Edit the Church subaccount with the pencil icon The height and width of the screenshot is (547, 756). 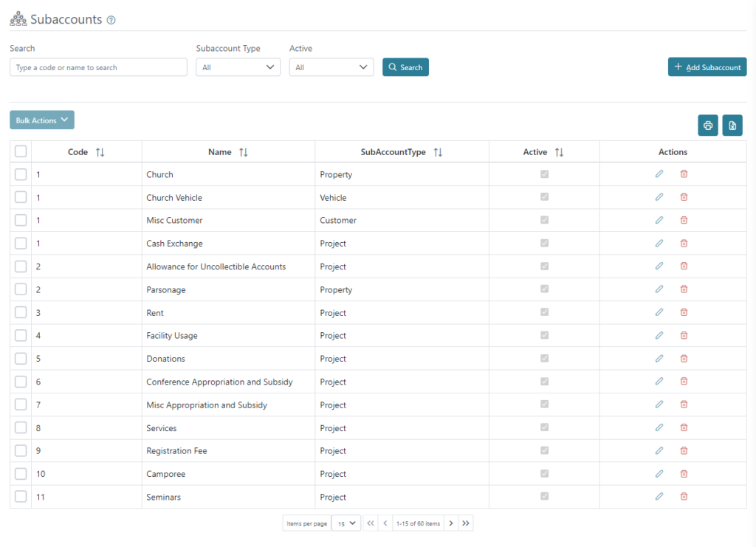(x=659, y=174)
